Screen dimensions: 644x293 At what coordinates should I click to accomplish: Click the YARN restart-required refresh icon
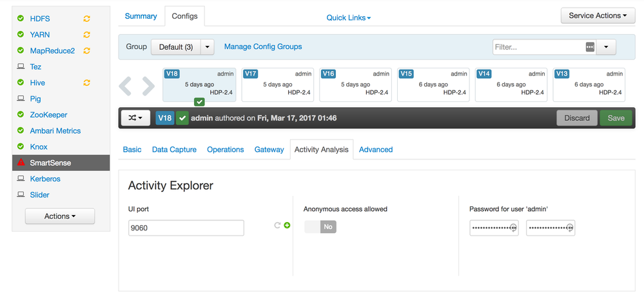pyautogui.click(x=86, y=34)
